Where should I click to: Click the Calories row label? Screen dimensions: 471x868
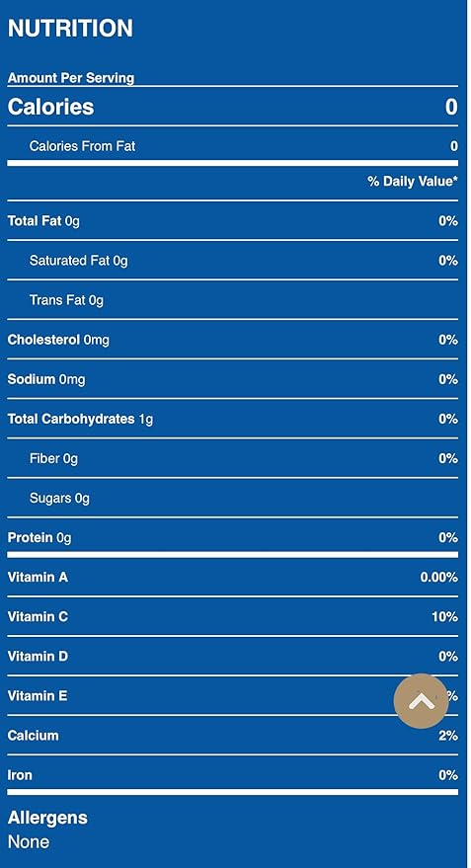(x=51, y=107)
